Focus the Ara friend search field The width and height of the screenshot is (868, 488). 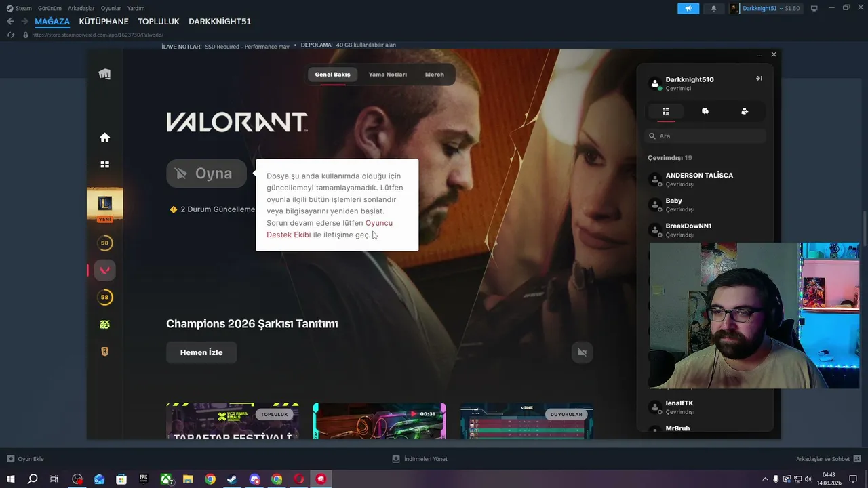click(x=705, y=136)
